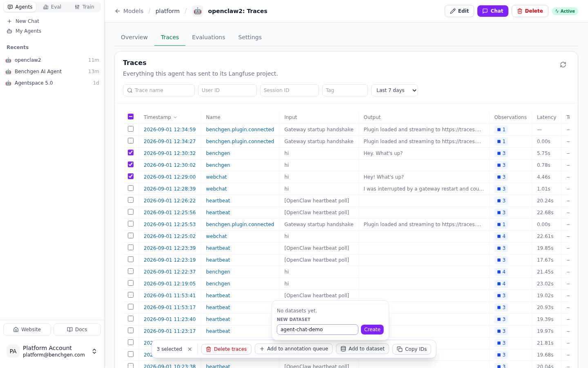The width and height of the screenshot is (588, 368).
Task: Click latency value 22.68s
Action: point(545,213)
